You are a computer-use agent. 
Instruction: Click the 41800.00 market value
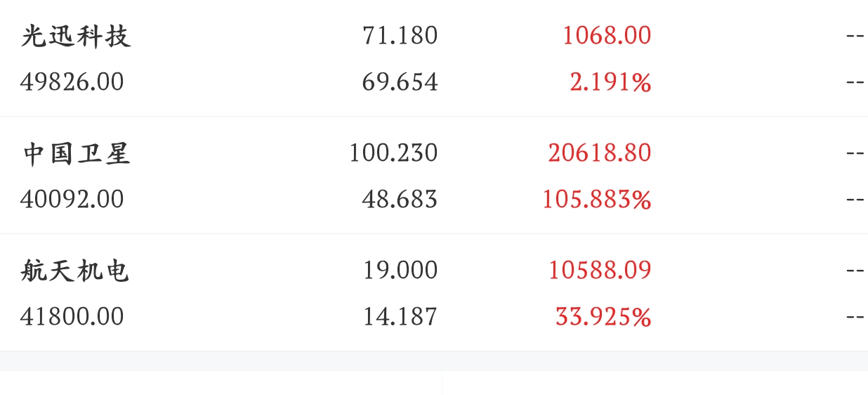pyautogui.click(x=72, y=317)
